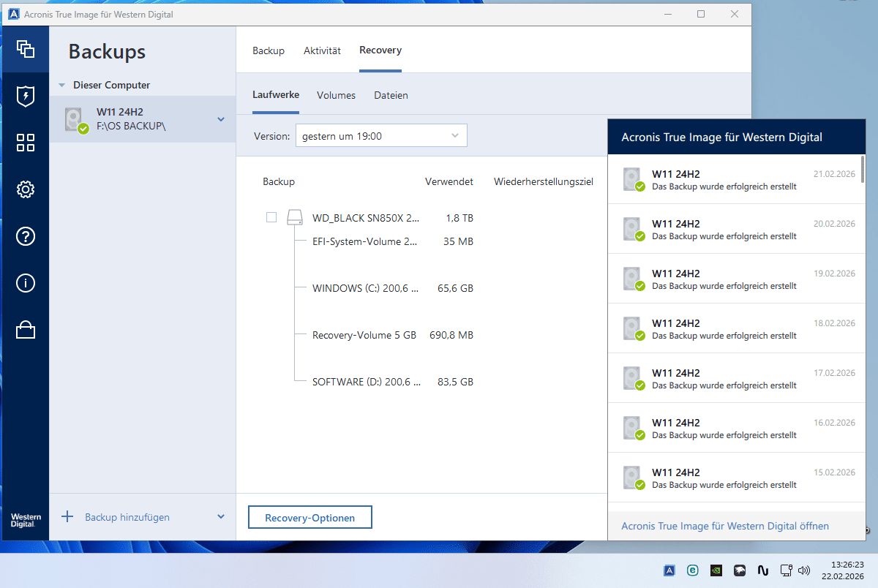Image resolution: width=878 pixels, height=588 pixels.
Task: Click the network tray icon in taskbar
Action: [787, 570]
